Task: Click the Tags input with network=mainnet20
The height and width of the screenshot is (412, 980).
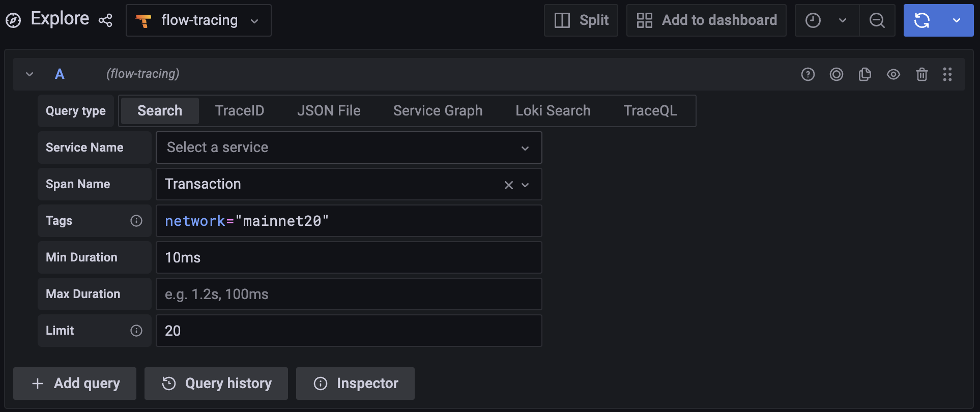Action: [349, 221]
